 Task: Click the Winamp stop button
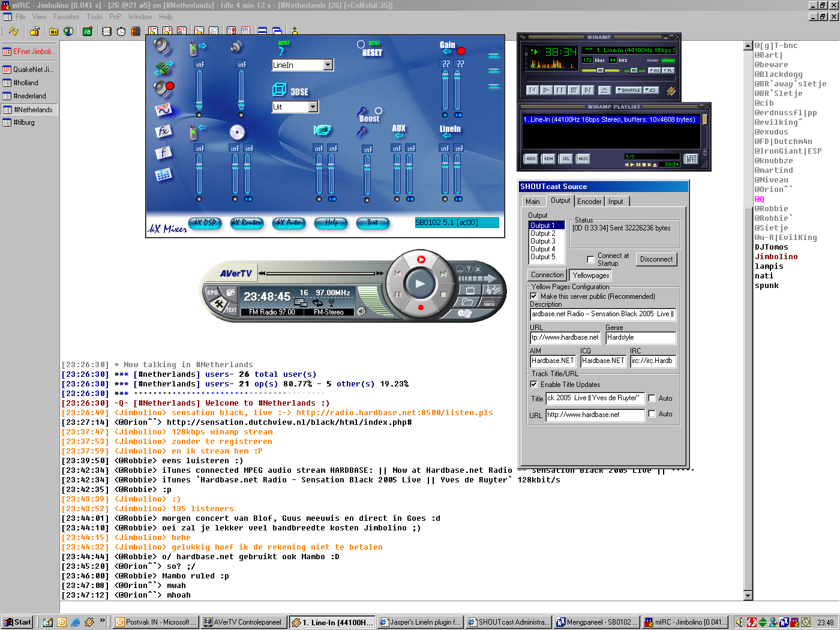click(574, 90)
